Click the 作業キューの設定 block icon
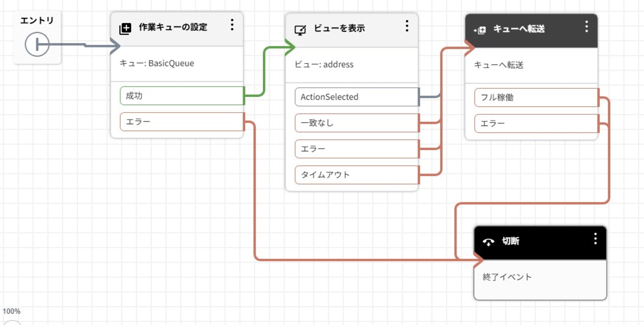The image size is (644, 325). [x=125, y=29]
